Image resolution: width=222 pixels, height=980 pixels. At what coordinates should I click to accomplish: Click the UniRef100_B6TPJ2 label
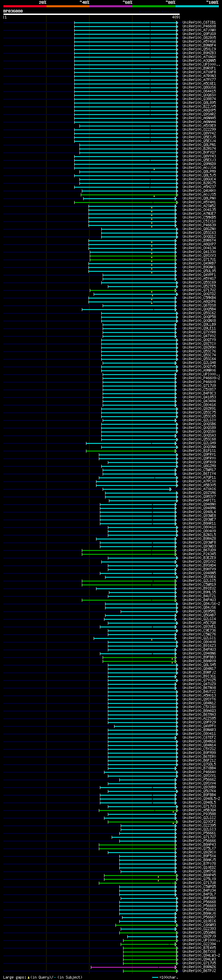[x=199, y=971]
